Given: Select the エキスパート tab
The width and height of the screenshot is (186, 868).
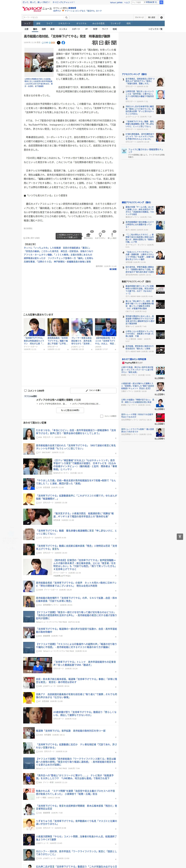Looking at the screenshot, I should point(64,24).
